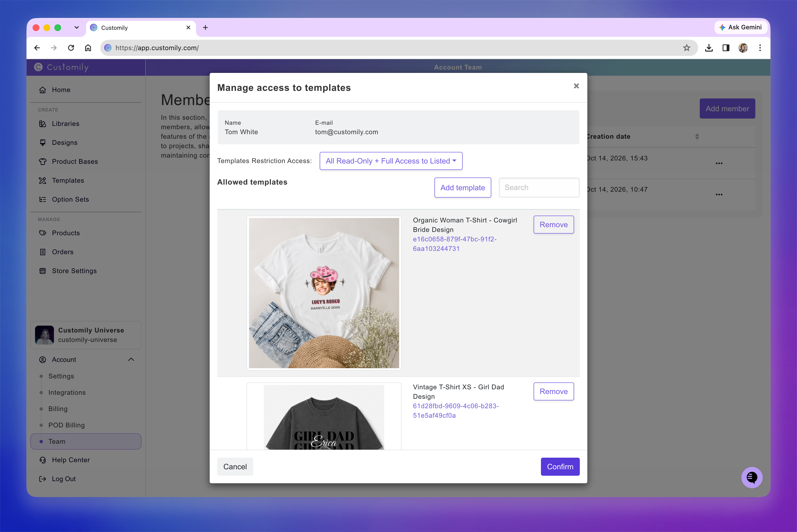This screenshot has height=532, width=797.
Task: Click the Home icon in sidebar
Action: [x=42, y=90]
